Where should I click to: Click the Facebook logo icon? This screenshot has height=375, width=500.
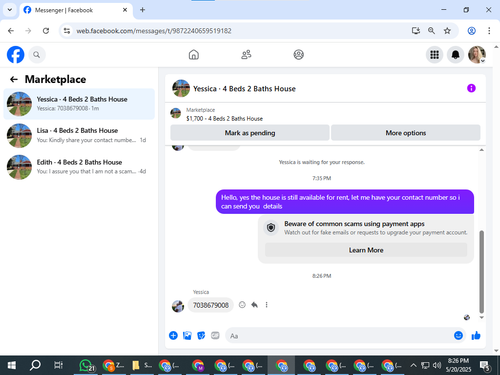[15, 55]
